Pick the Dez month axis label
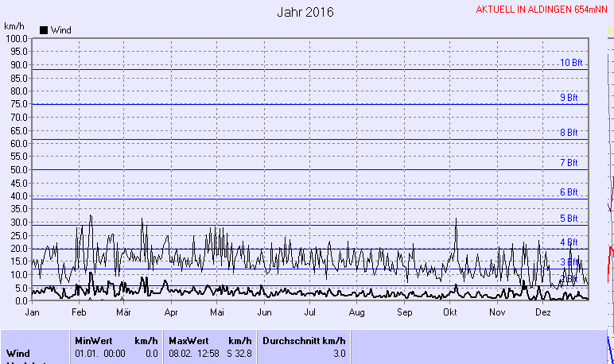This screenshot has width=614, height=364. 544,313
